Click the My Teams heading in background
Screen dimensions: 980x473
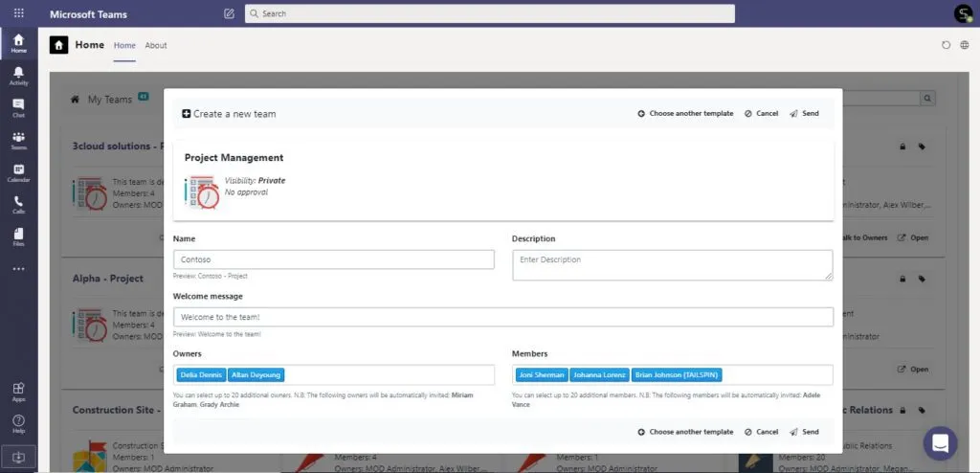point(109,99)
